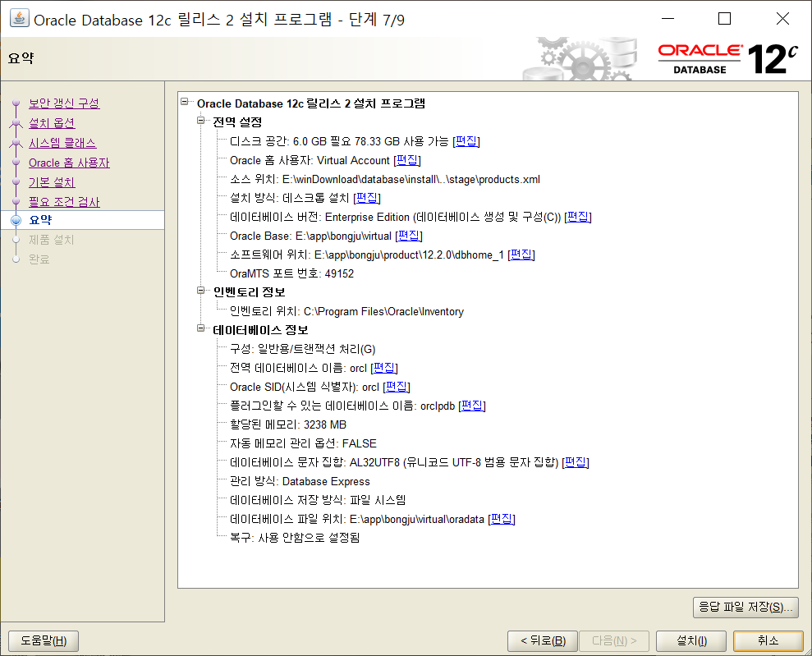
Task: Open help with the 도움말(H) button
Action: [44, 641]
